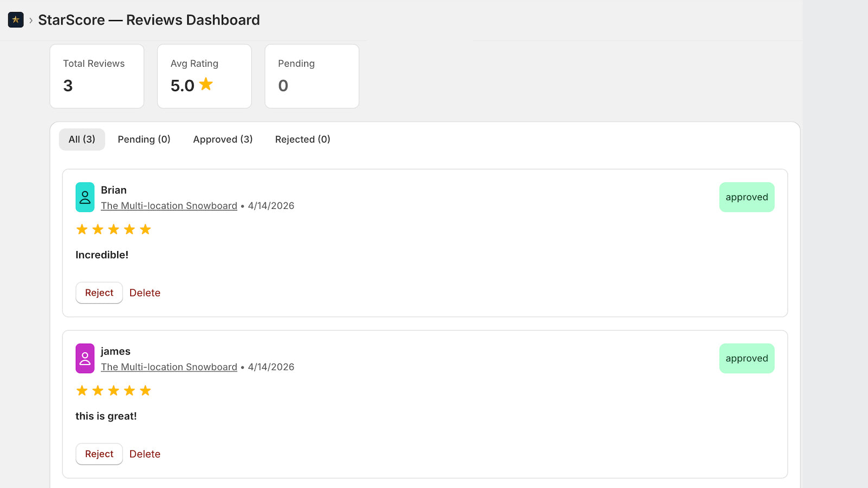This screenshot has width=868, height=488.
Task: Click the third star in Brian's review
Action: point(113,229)
